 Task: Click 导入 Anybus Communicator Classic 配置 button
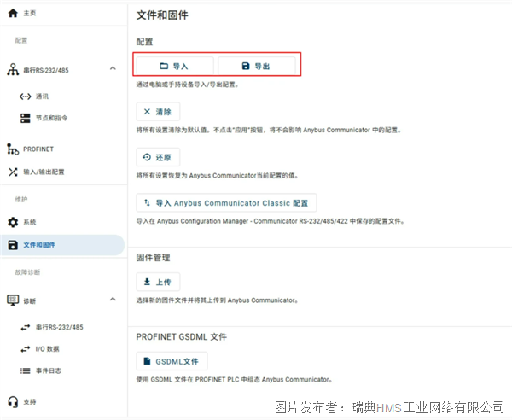click(226, 203)
